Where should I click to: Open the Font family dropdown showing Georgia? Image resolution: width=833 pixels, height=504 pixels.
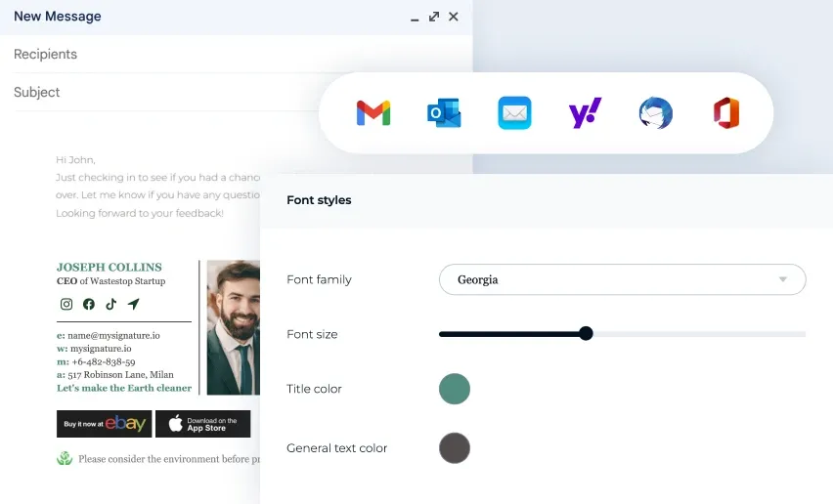point(622,279)
